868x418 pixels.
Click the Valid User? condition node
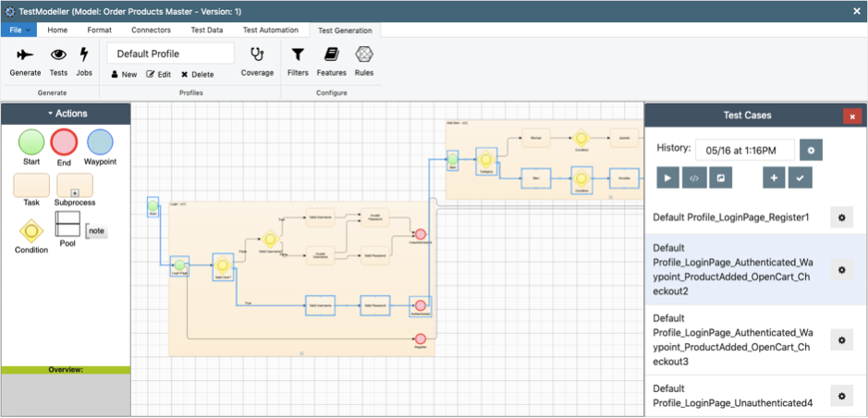point(223,265)
